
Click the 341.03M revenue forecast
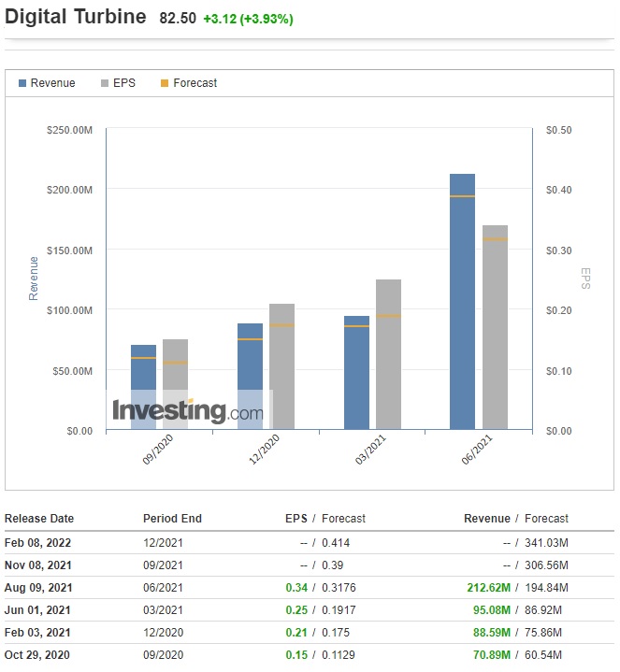pos(546,543)
